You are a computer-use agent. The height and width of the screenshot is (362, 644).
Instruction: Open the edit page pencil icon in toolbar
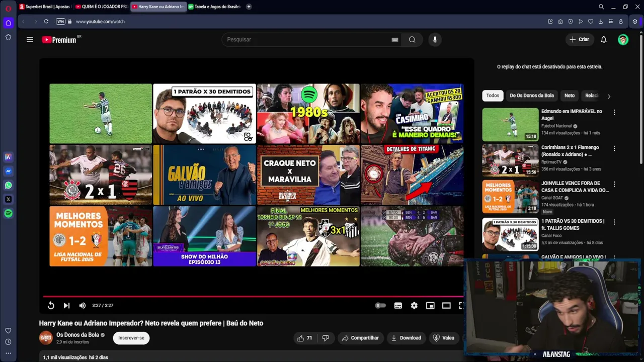550,22
